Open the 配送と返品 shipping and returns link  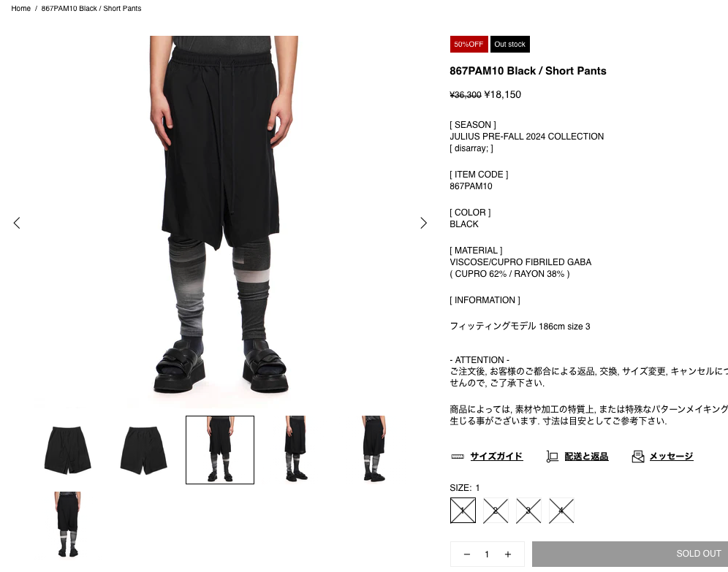[x=586, y=457]
